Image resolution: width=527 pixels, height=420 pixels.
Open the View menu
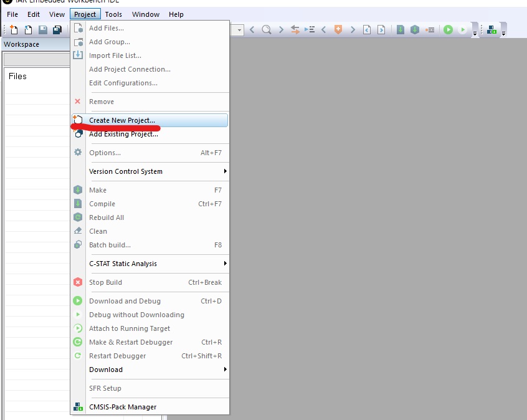tap(57, 14)
